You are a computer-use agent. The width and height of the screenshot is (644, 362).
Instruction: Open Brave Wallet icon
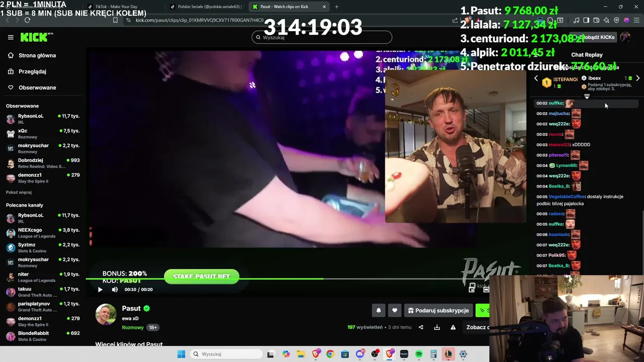596,20
